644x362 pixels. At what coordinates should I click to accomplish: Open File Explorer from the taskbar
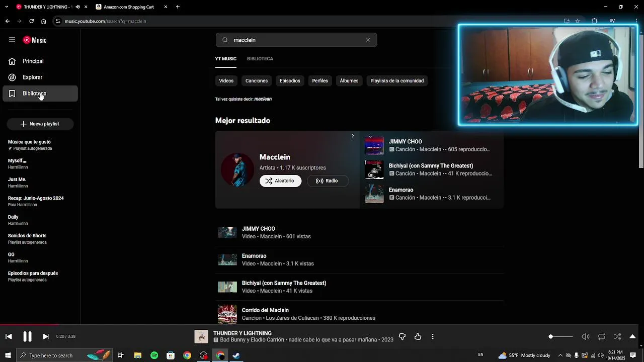(x=138, y=355)
